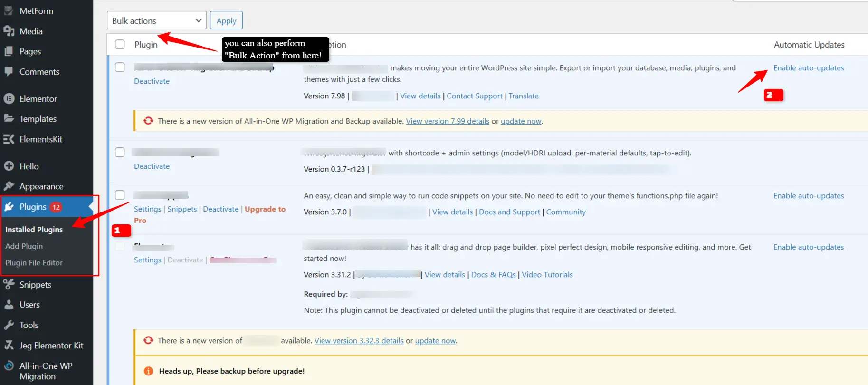This screenshot has height=385, width=868.
Task: Open Video Tutorials link
Action: 547,275
